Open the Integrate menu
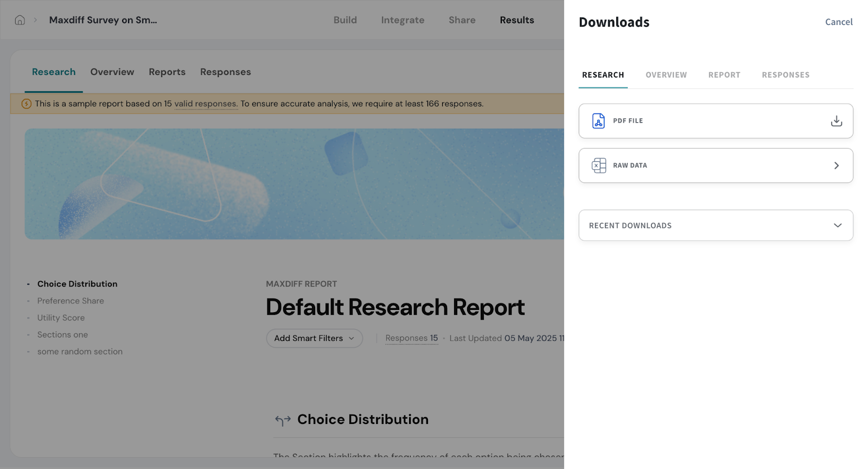This screenshot has width=868, height=469. [403, 20]
